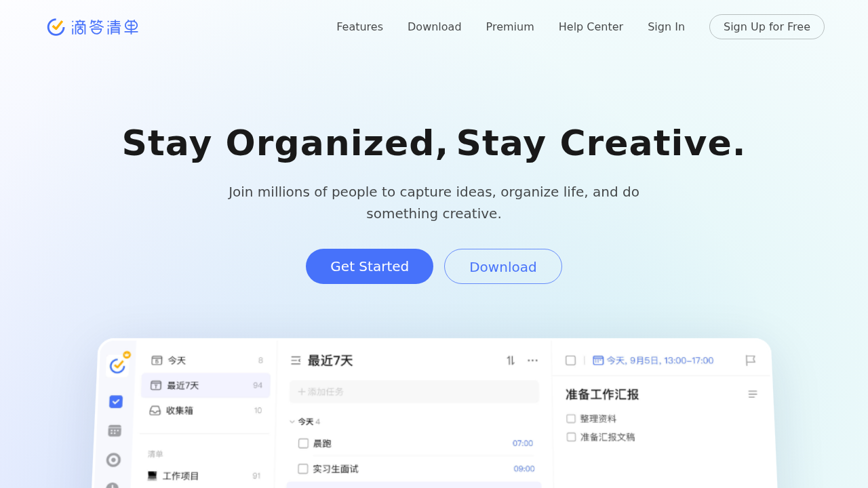Click the priority flag icon

tap(750, 361)
